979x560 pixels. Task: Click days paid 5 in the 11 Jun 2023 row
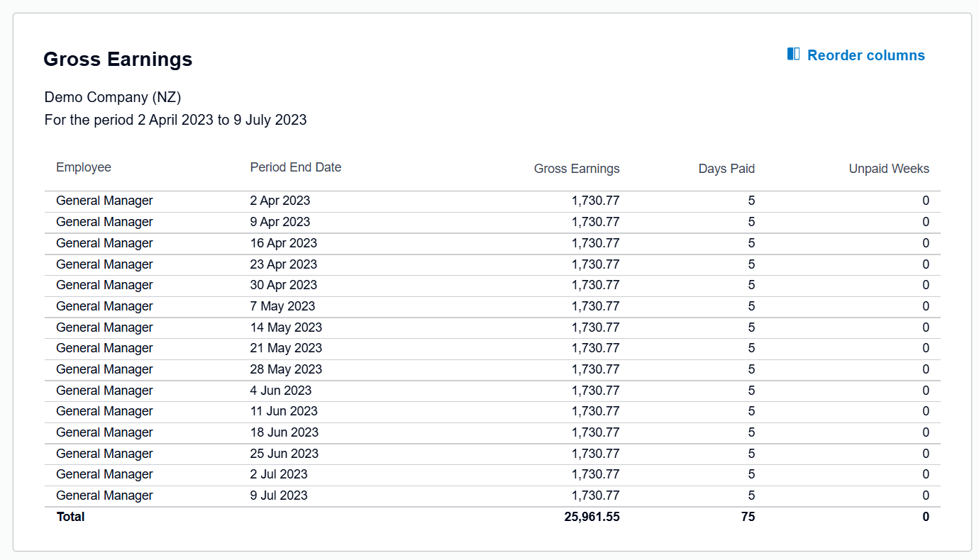coord(751,411)
